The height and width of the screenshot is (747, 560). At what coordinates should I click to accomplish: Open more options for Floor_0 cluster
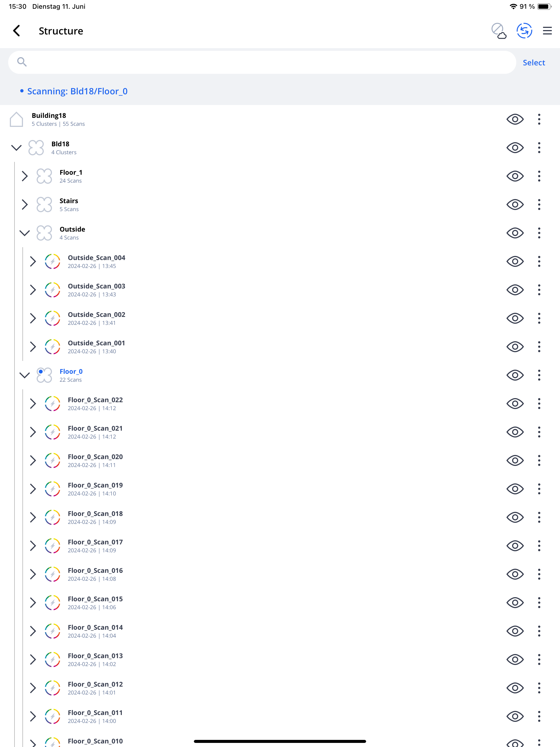coord(539,375)
